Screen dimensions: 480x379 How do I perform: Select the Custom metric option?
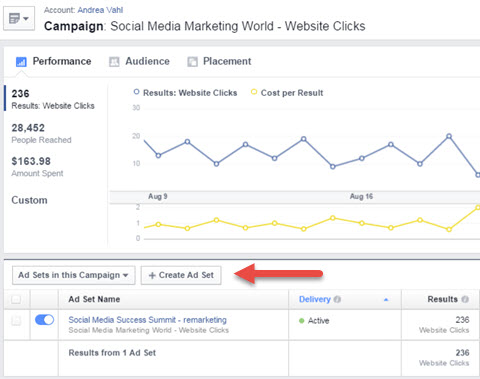29,200
